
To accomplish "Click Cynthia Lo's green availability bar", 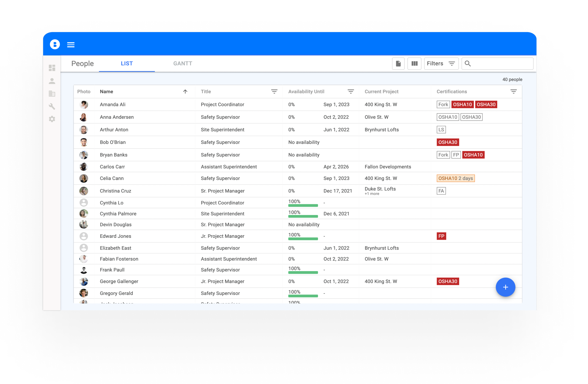I will (303, 206).
